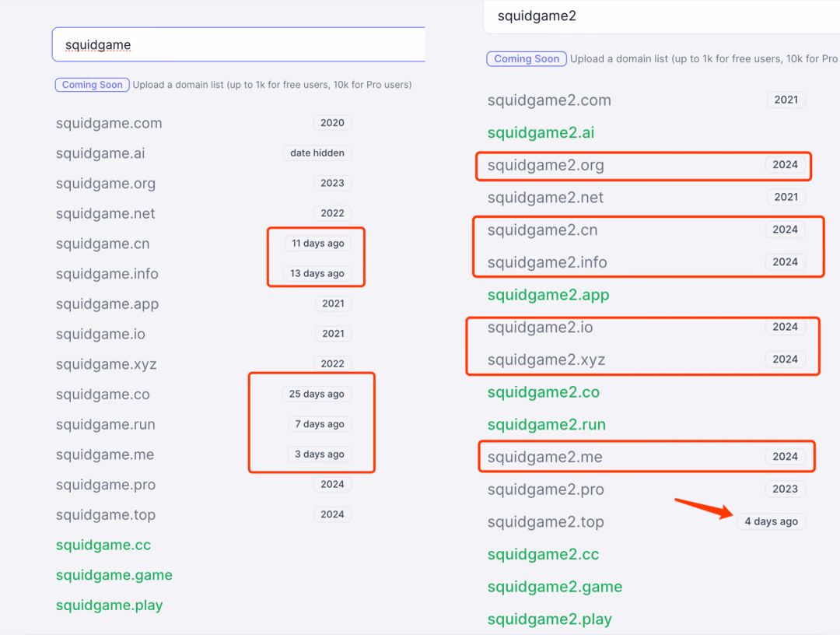Click the "4 days ago" badge for squidgame2.top
The image size is (840, 635).
(771, 521)
